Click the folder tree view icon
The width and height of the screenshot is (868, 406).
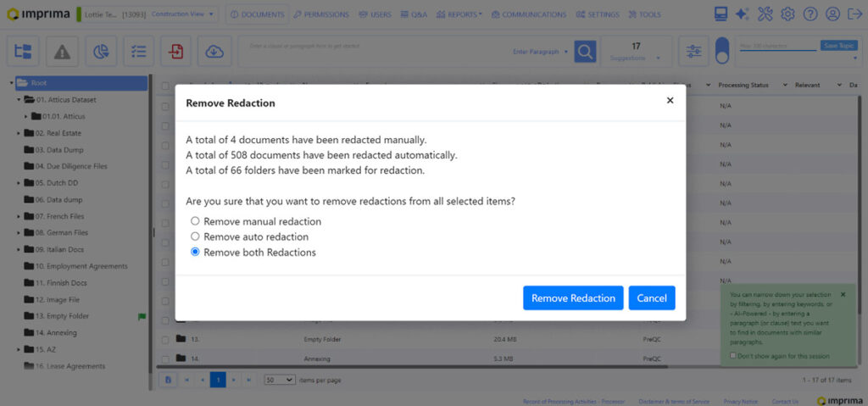(23, 52)
